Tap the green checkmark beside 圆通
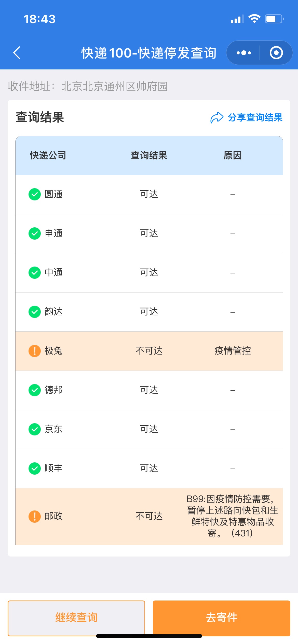The width and height of the screenshot is (298, 644). click(x=35, y=195)
